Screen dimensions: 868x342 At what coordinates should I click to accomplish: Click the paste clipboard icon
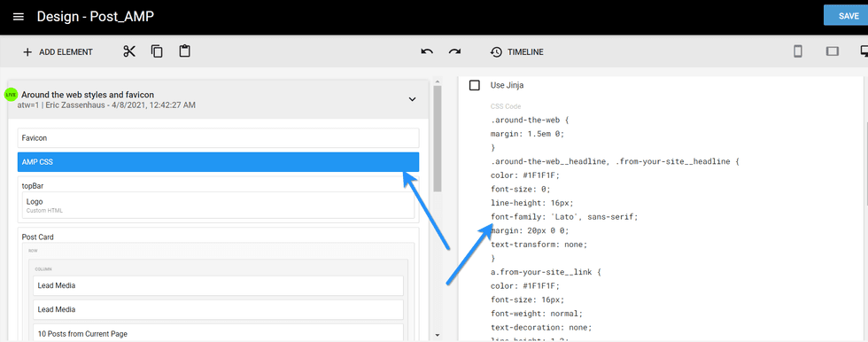coord(184,51)
